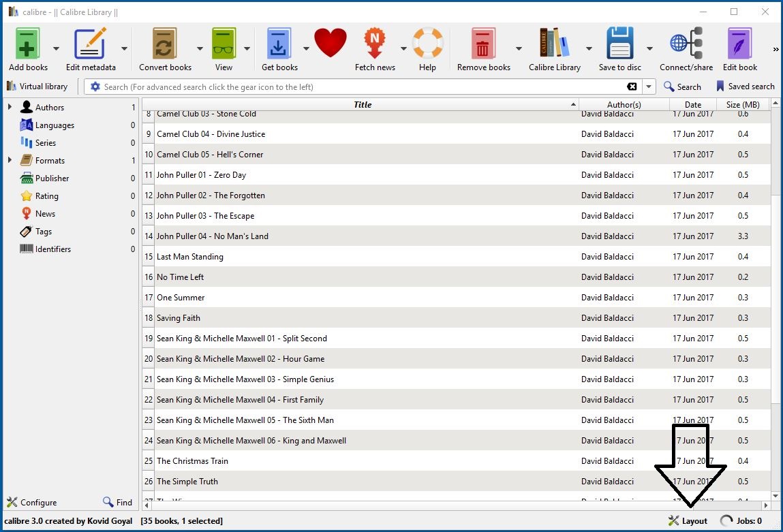Click the Add books icon

pos(27,44)
